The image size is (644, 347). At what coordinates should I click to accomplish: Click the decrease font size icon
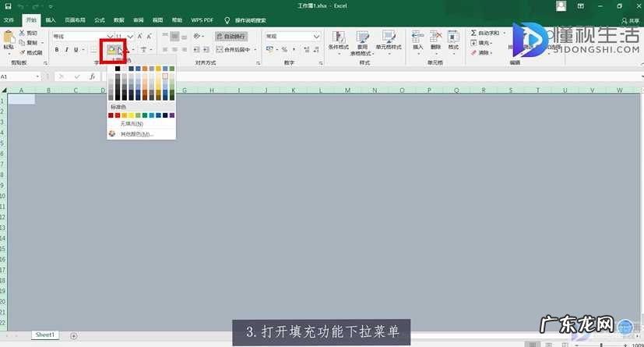tap(149, 37)
